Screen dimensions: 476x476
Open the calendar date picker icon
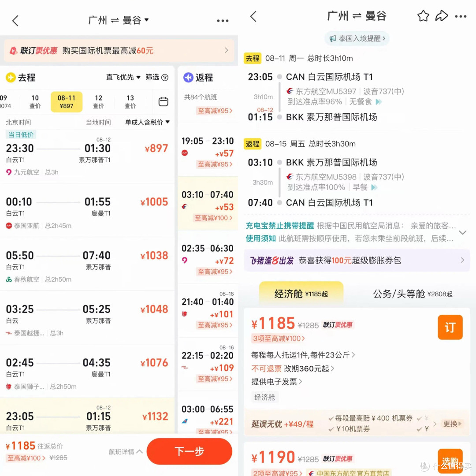pyautogui.click(x=164, y=101)
